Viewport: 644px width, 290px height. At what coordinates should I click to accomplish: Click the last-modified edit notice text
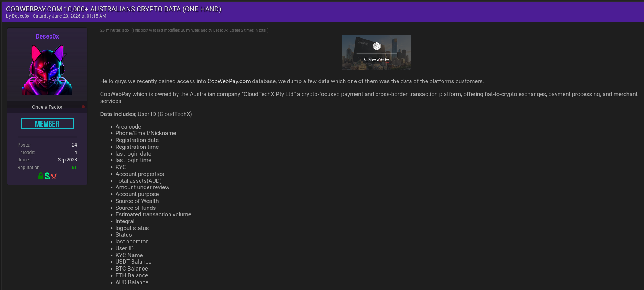click(x=200, y=30)
